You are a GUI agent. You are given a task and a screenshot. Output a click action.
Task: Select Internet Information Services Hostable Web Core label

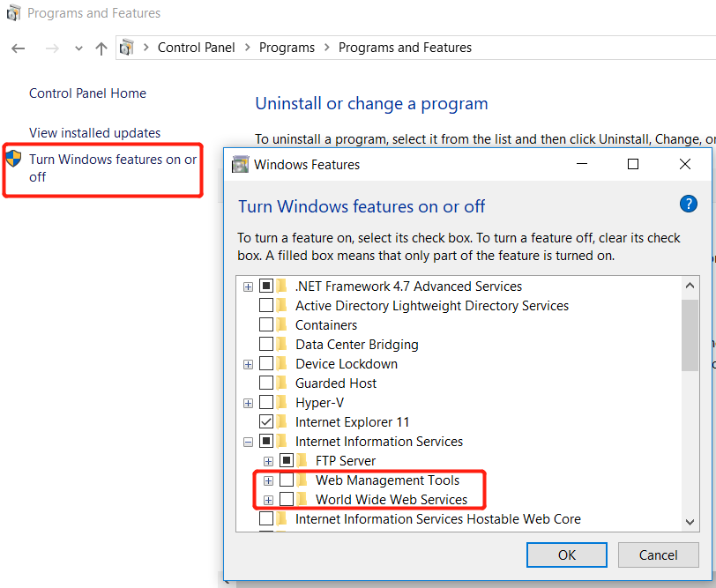[x=438, y=519]
